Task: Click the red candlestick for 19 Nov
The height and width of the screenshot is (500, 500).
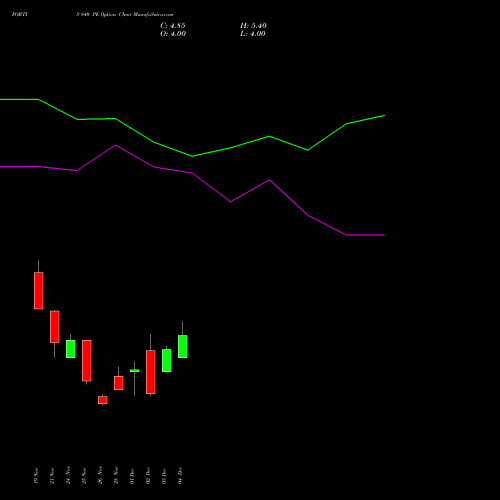Action: pos(39,291)
